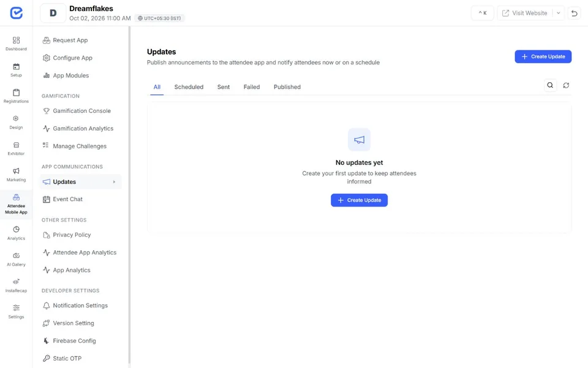Open Firebase Config

pos(81,341)
